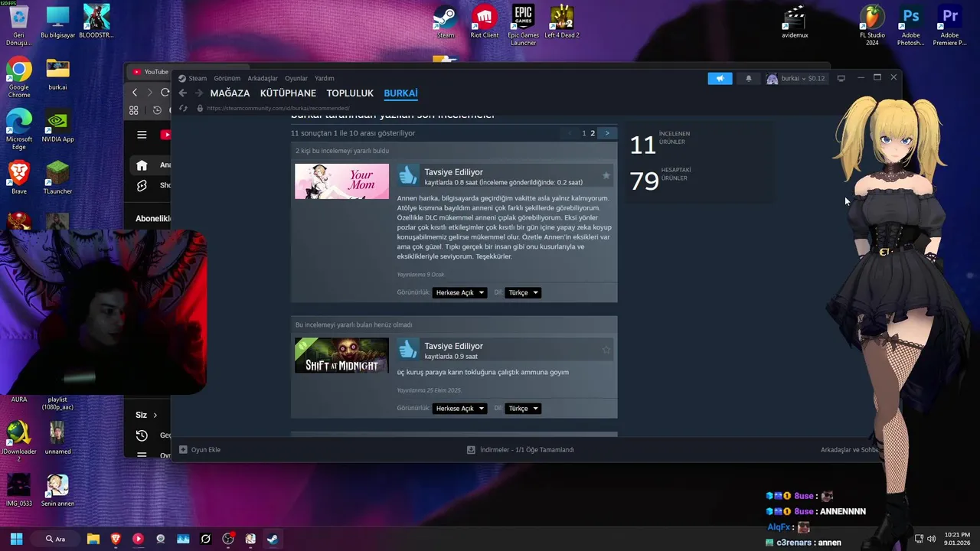
Task: Favorite the Shift at Midnight review star
Action: (x=606, y=350)
